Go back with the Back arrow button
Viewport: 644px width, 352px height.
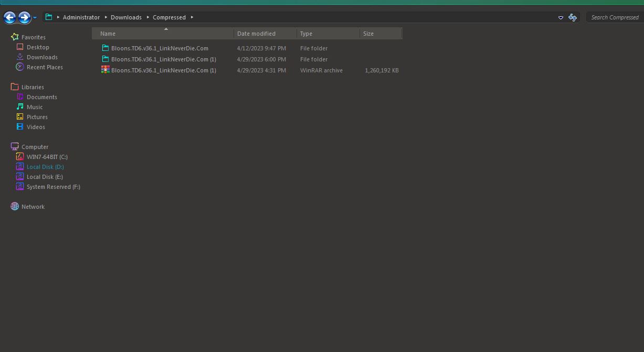[9, 18]
